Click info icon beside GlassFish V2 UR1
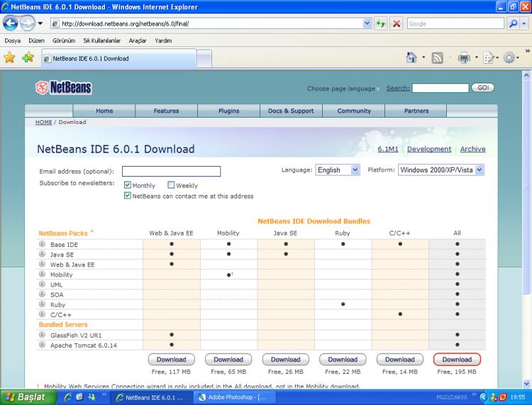 pyautogui.click(x=42, y=335)
